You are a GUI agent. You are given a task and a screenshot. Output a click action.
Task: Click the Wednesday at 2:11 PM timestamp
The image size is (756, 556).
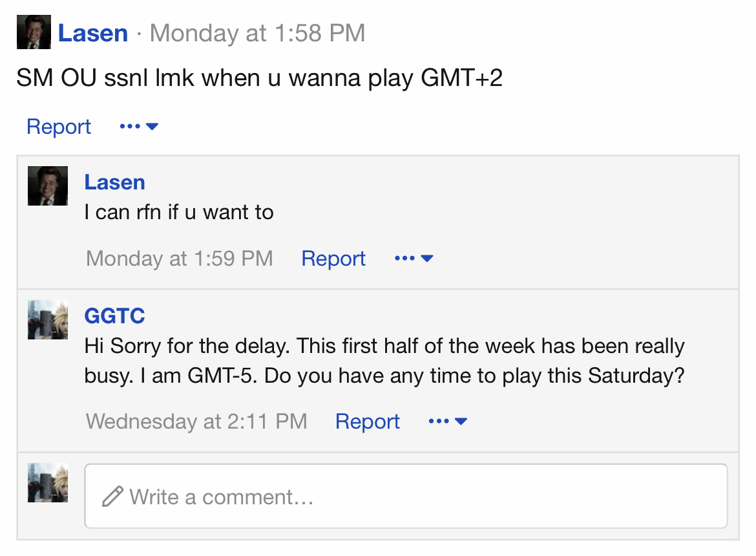click(x=196, y=422)
